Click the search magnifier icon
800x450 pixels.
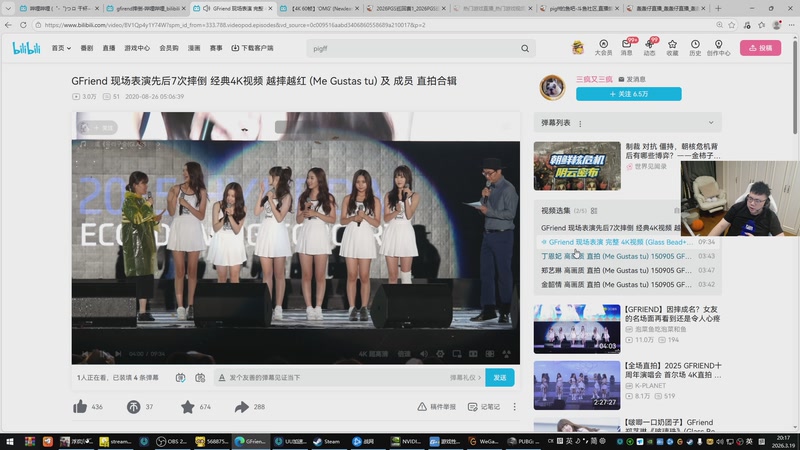point(525,48)
